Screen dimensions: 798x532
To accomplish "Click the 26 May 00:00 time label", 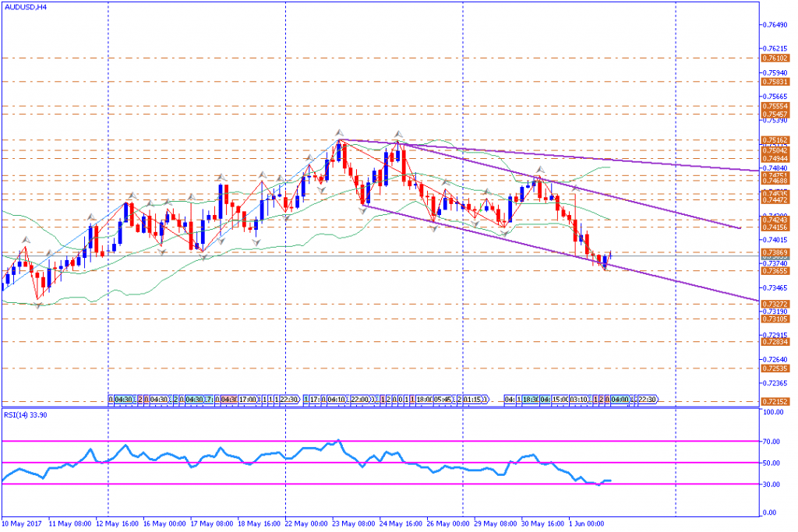I will point(448,523).
